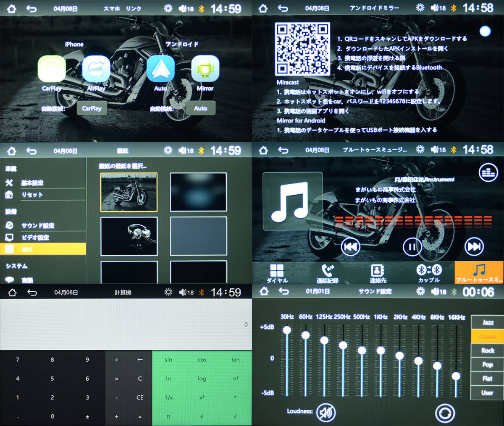Skip to next track
This screenshot has width=504, height=426.
point(475,247)
